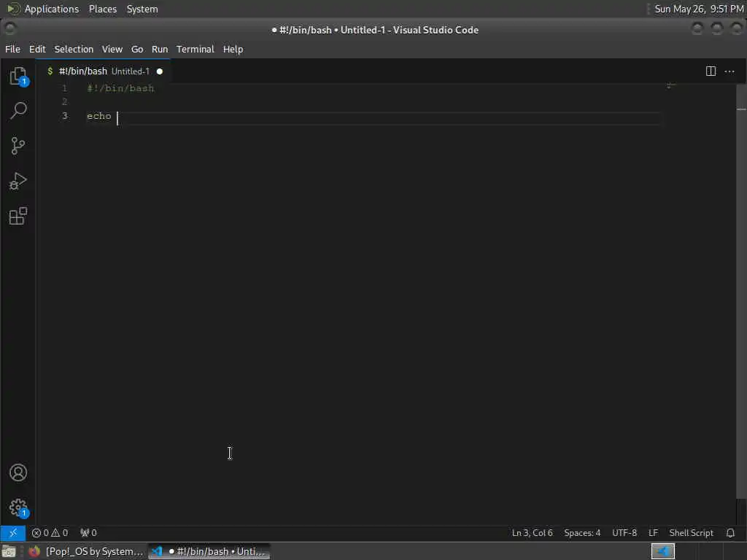747x560 pixels.
Task: Place cursor after echo on line 3
Action: pos(117,117)
